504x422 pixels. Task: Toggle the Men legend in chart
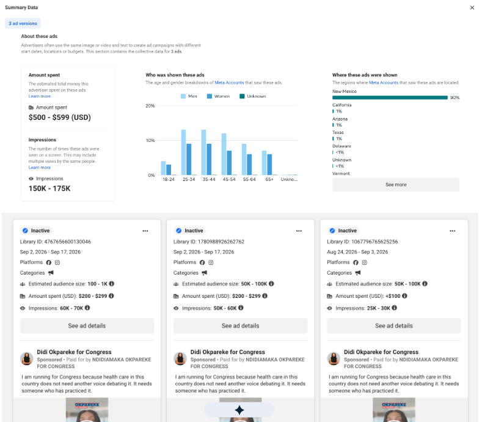pos(189,96)
